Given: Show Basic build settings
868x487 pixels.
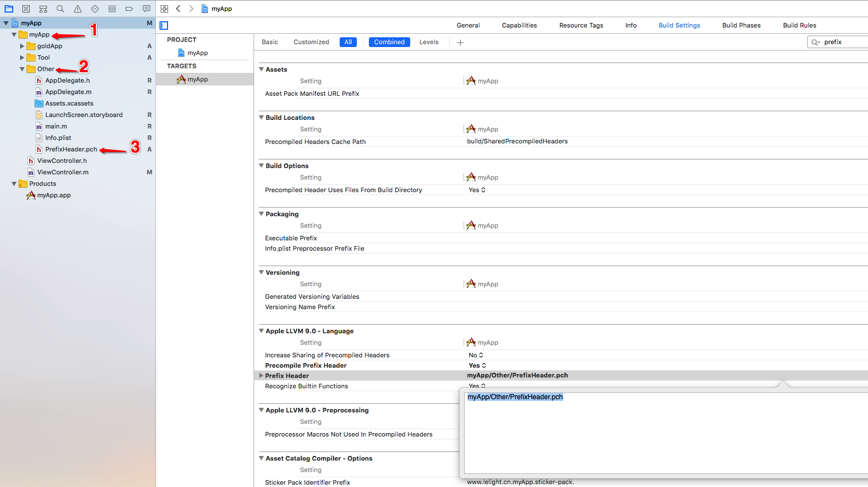Looking at the screenshot, I should pyautogui.click(x=270, y=42).
